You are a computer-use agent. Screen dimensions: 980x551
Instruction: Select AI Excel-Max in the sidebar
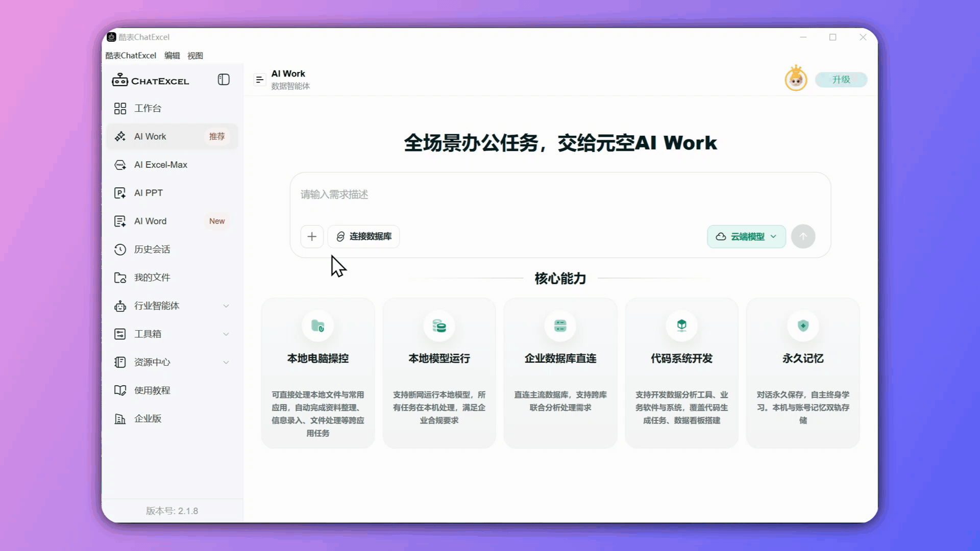pos(172,165)
